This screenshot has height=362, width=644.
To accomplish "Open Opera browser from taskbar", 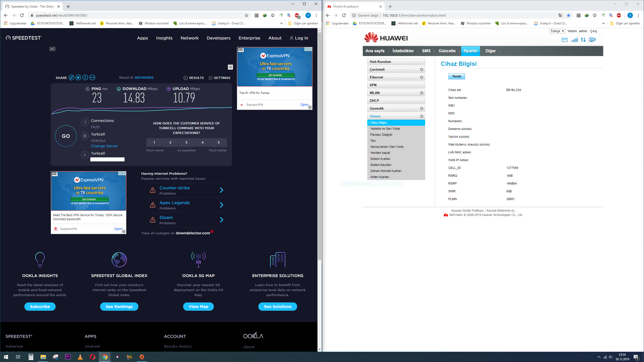I will pyautogui.click(x=92, y=357).
